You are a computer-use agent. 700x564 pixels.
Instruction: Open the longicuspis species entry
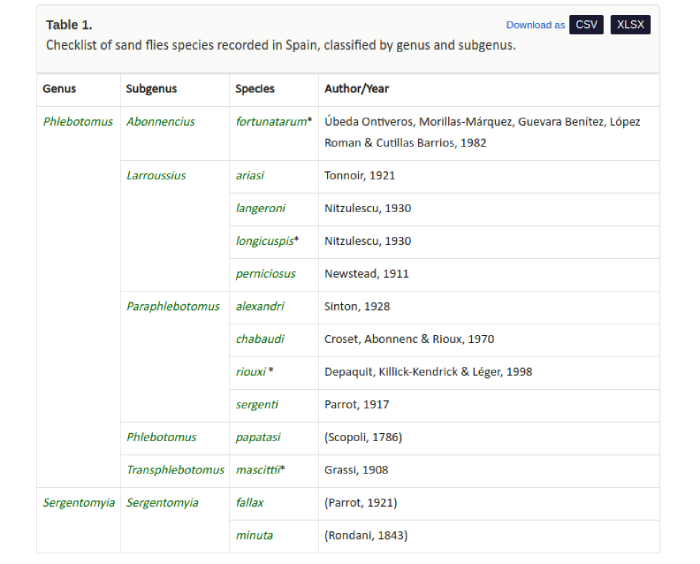264,241
